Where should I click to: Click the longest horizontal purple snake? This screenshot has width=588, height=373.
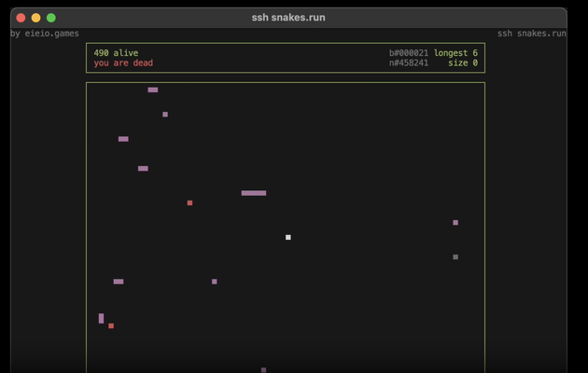254,193
